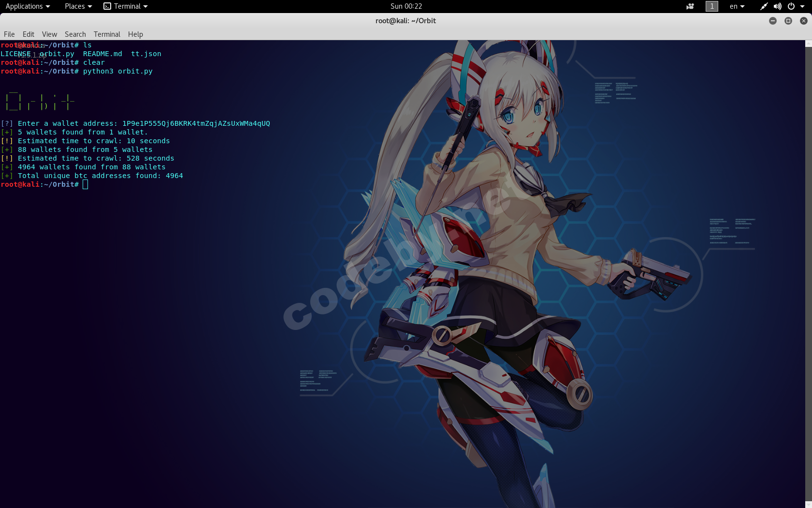Click the video camera recorder icon in the top bar
The image size is (812, 508).
(690, 6)
